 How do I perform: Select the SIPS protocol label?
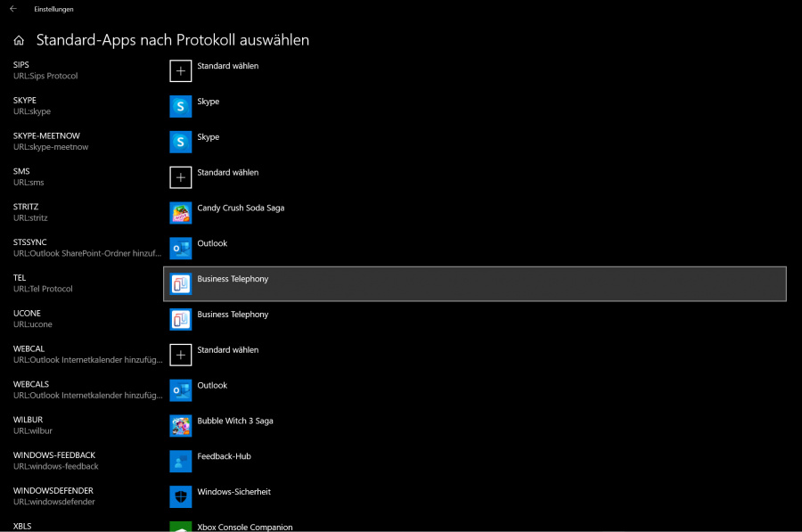click(x=21, y=65)
